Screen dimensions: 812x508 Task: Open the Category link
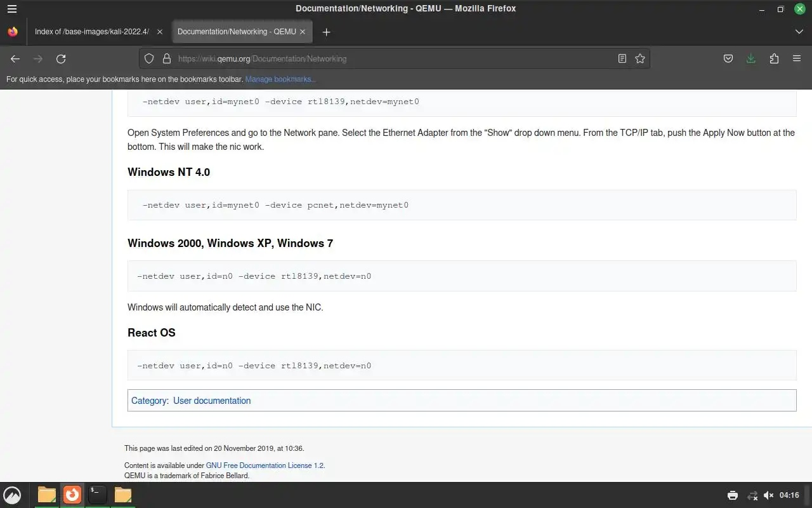(150, 401)
